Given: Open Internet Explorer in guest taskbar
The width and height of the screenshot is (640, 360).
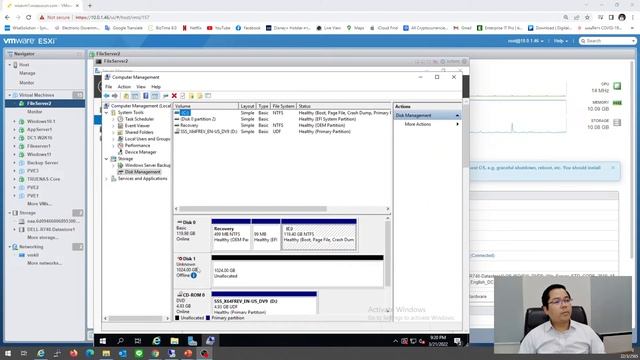Looking at the screenshot, I should point(156,341).
